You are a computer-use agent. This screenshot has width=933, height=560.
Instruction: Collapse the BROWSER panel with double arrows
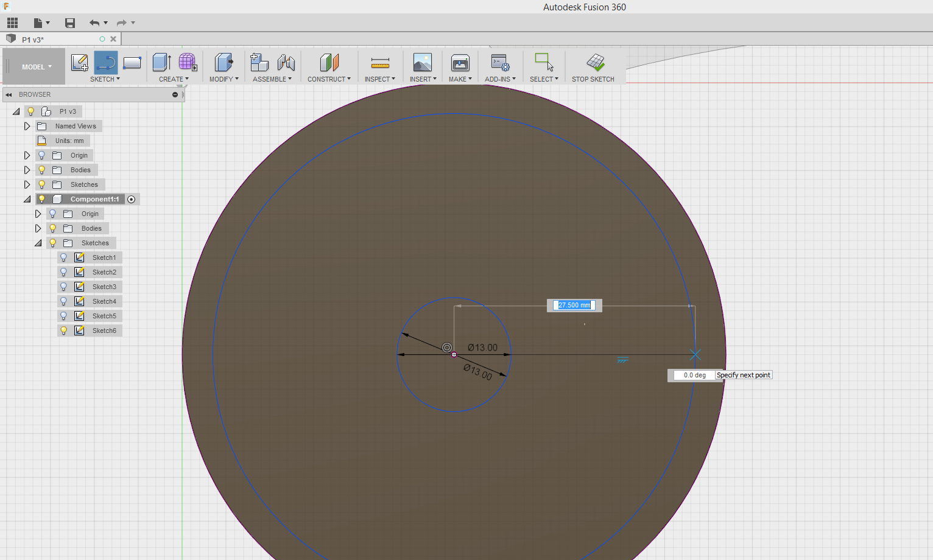coord(9,94)
